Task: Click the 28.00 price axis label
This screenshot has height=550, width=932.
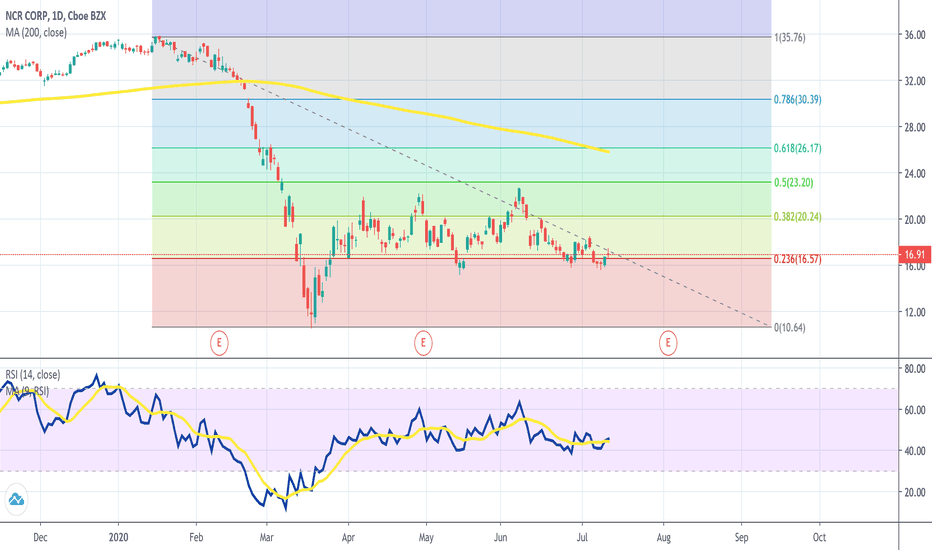Action: pyautogui.click(x=915, y=127)
